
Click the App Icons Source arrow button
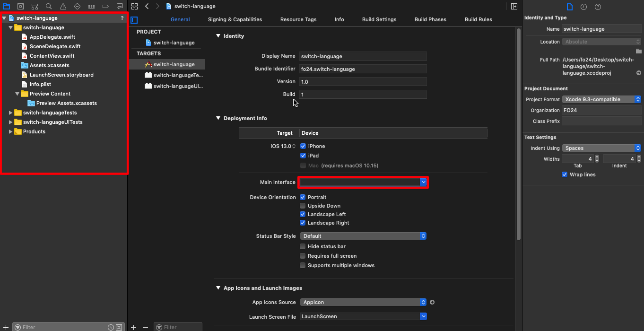point(432,302)
